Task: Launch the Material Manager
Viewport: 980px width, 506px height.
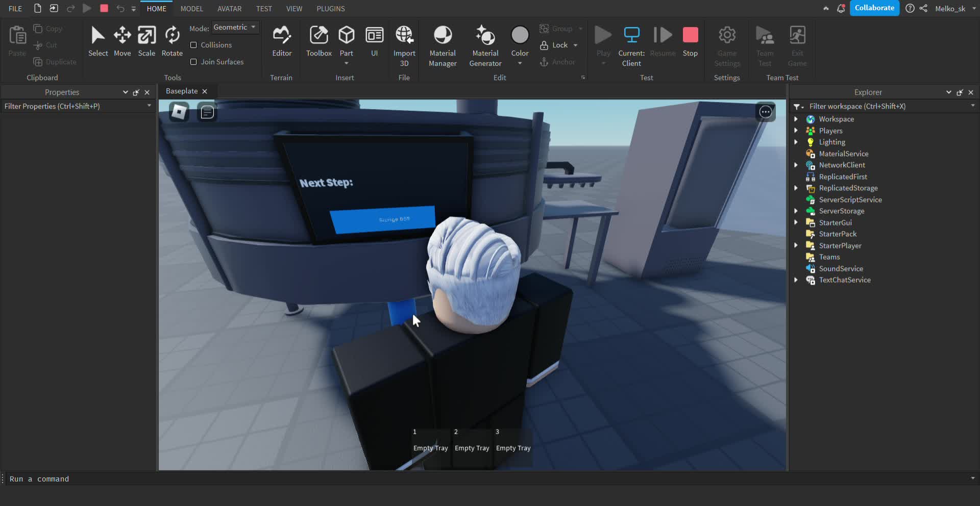Action: point(443,46)
